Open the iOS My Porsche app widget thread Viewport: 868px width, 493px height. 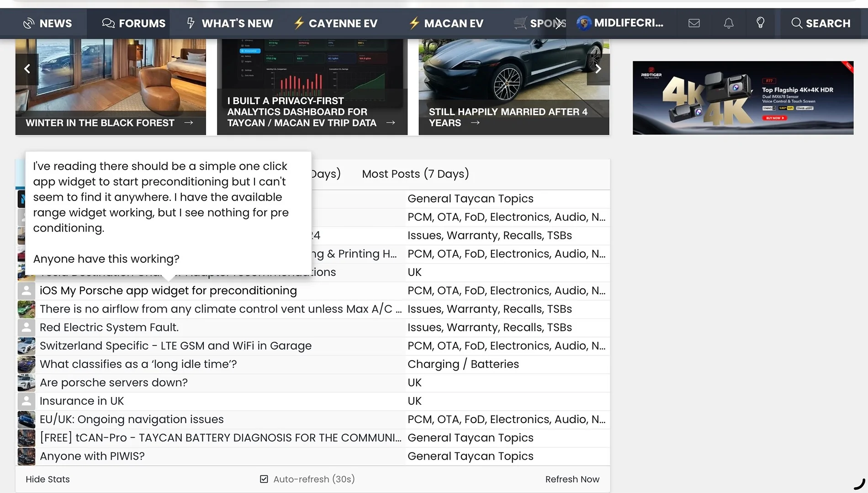tap(168, 291)
